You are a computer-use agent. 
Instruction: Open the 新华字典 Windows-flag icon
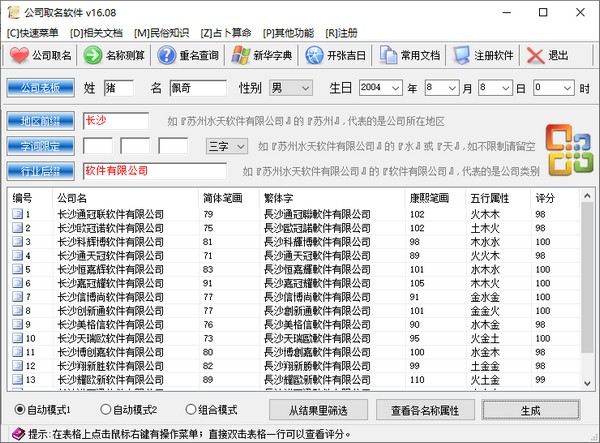241,55
